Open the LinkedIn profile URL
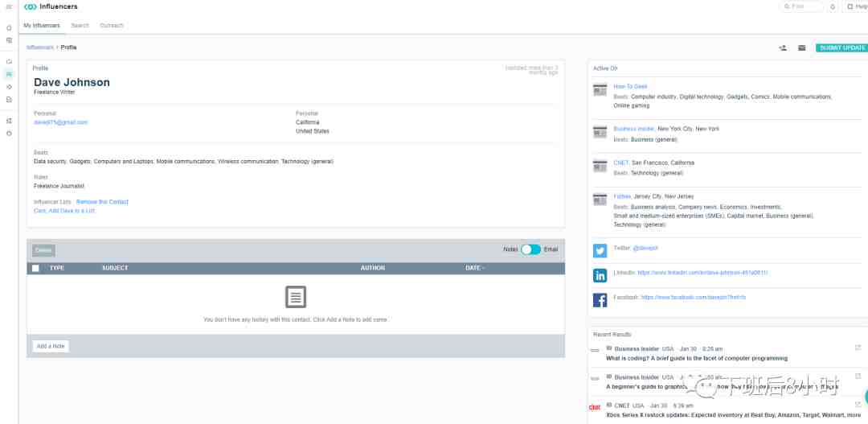 [702, 274]
